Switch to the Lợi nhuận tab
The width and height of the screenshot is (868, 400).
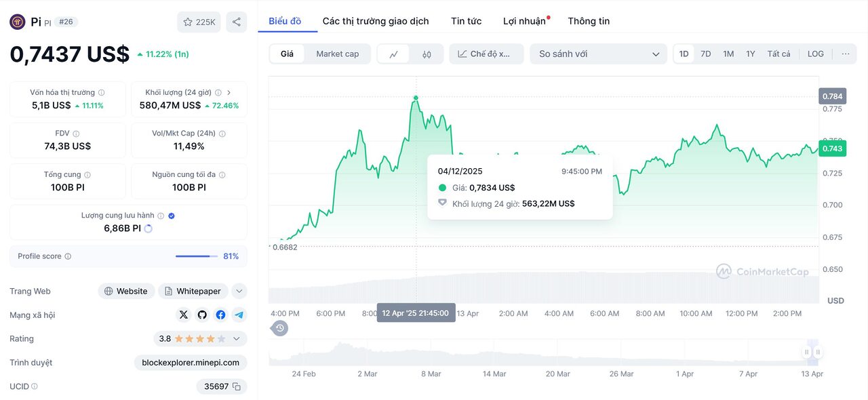(x=524, y=21)
